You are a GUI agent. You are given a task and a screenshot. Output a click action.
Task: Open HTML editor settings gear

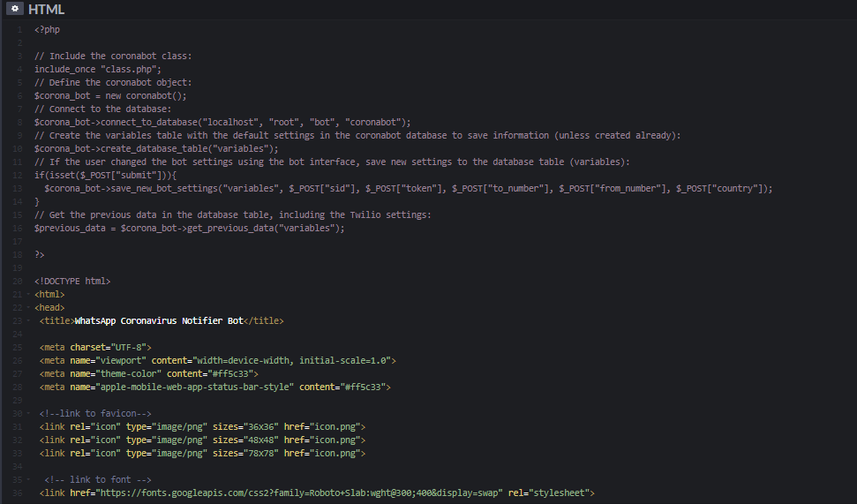click(14, 10)
